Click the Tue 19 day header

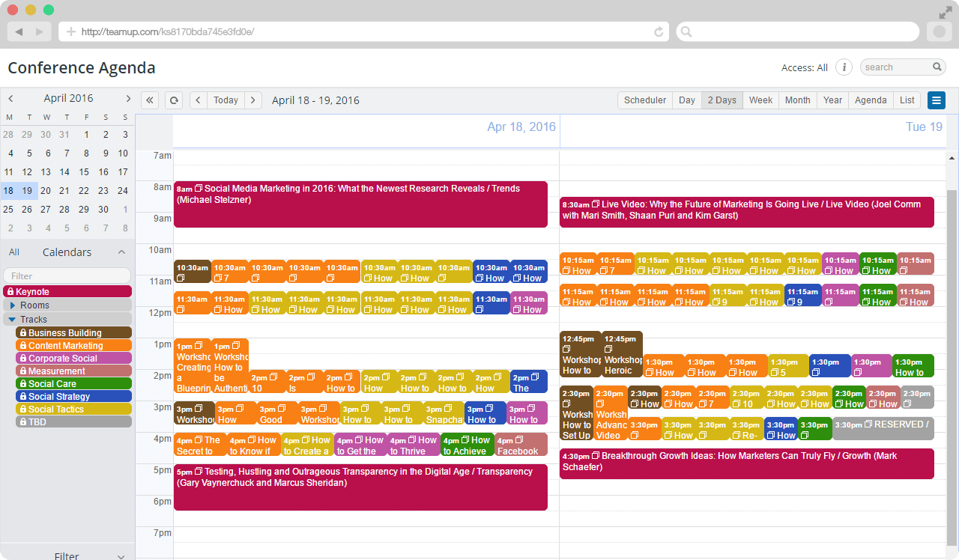tap(924, 127)
